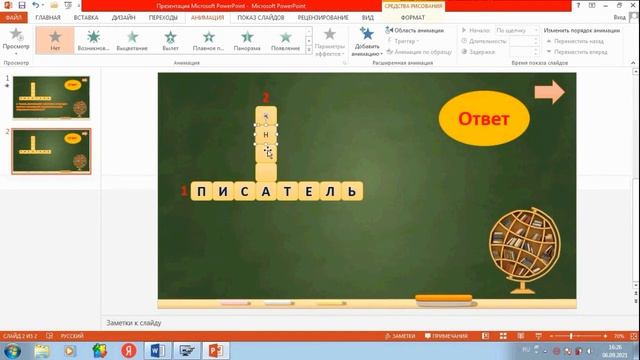Click Переместить вперед reorder button
This screenshot has width=640, height=360.
[577, 52]
